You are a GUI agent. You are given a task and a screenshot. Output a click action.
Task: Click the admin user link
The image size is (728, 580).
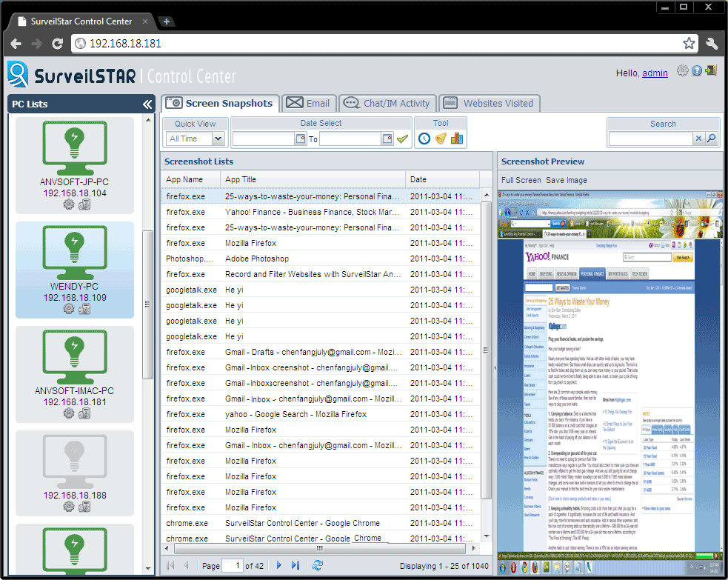(655, 73)
